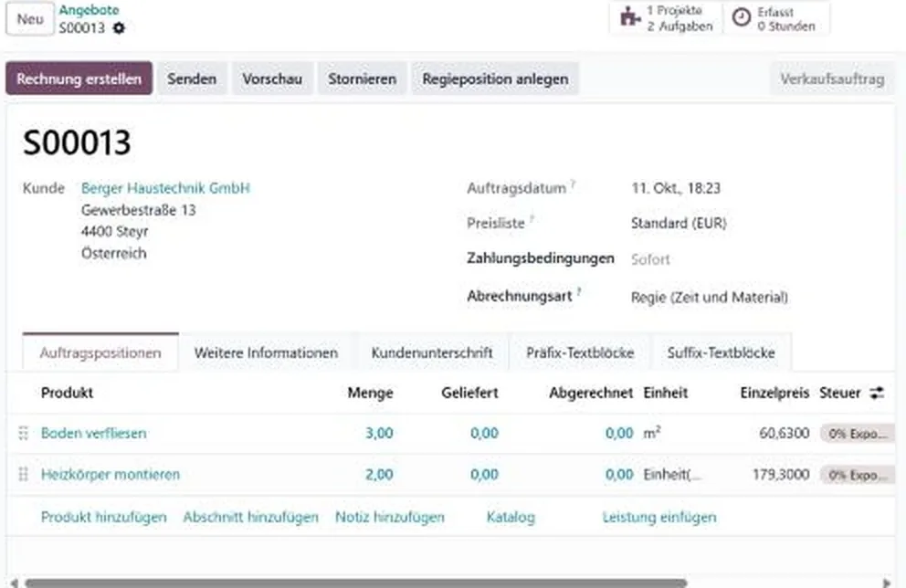906x588 pixels.
Task: Click the Einheit( unit cell of Heizkörper row
Action: [672, 474]
